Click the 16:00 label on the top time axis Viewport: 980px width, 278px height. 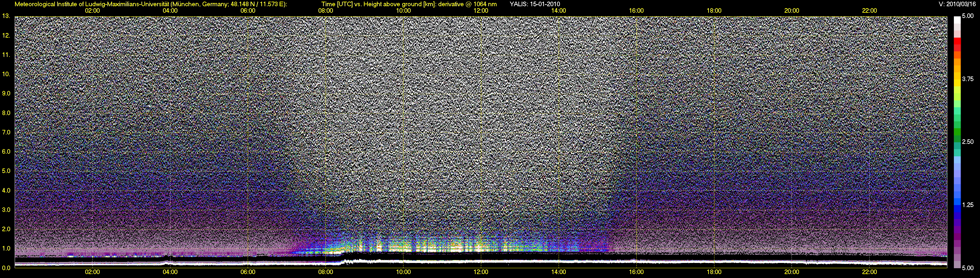point(636,11)
